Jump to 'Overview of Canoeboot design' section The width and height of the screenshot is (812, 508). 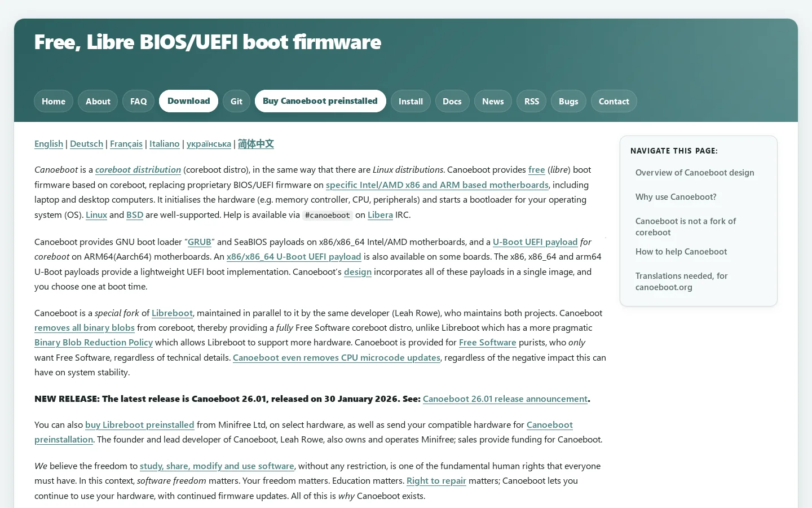click(x=695, y=173)
